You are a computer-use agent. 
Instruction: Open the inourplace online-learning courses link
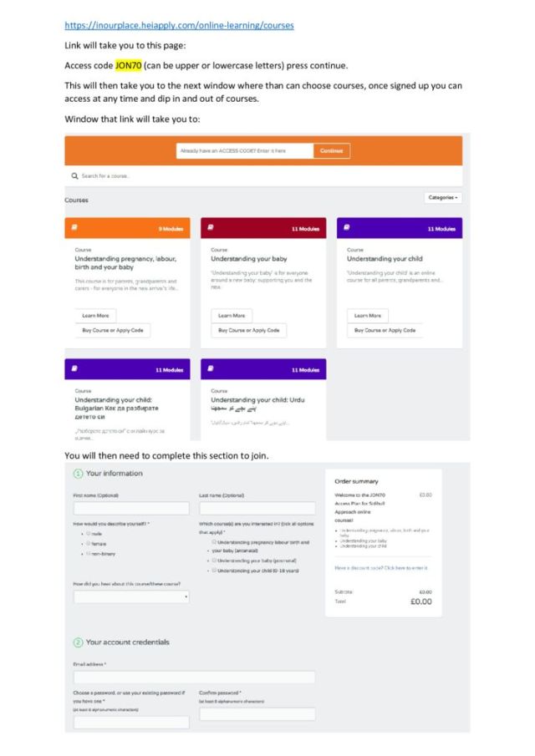179,25
